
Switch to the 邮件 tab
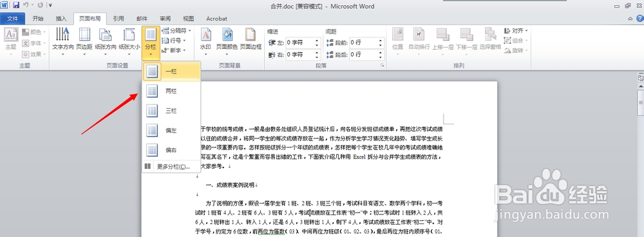[142, 19]
